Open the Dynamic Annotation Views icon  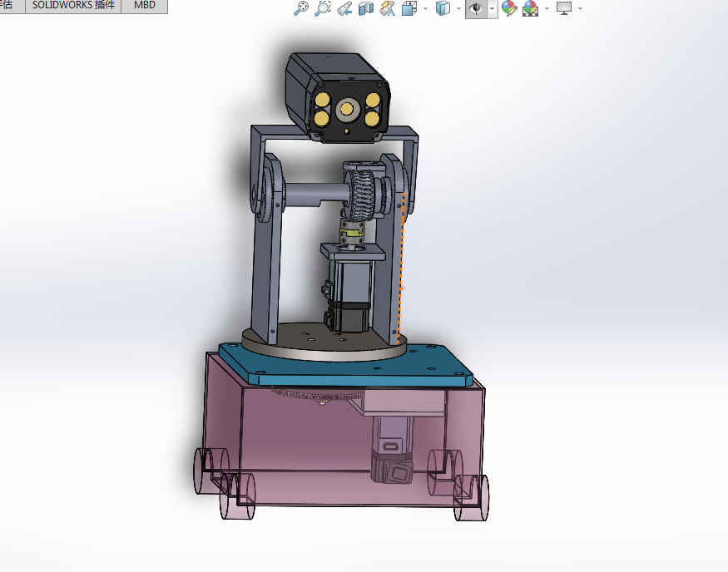(387, 8)
